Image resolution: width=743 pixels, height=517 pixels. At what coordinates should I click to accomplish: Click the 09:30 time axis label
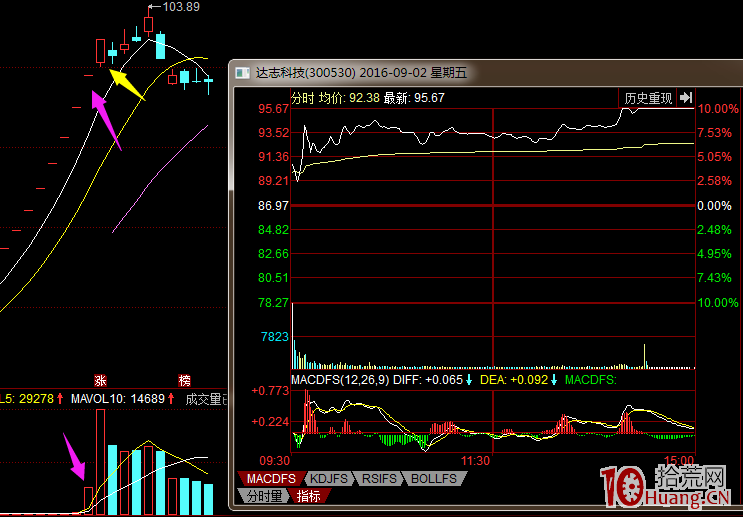point(274,461)
